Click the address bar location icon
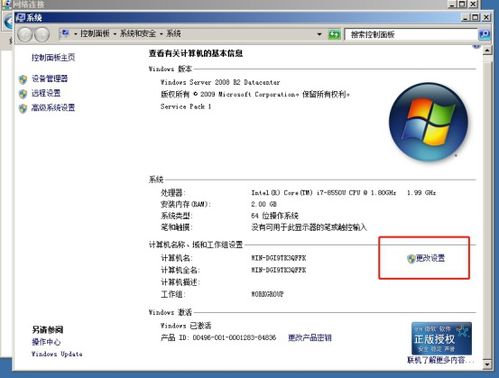Viewport: 499px width, 378px height. 65,33
